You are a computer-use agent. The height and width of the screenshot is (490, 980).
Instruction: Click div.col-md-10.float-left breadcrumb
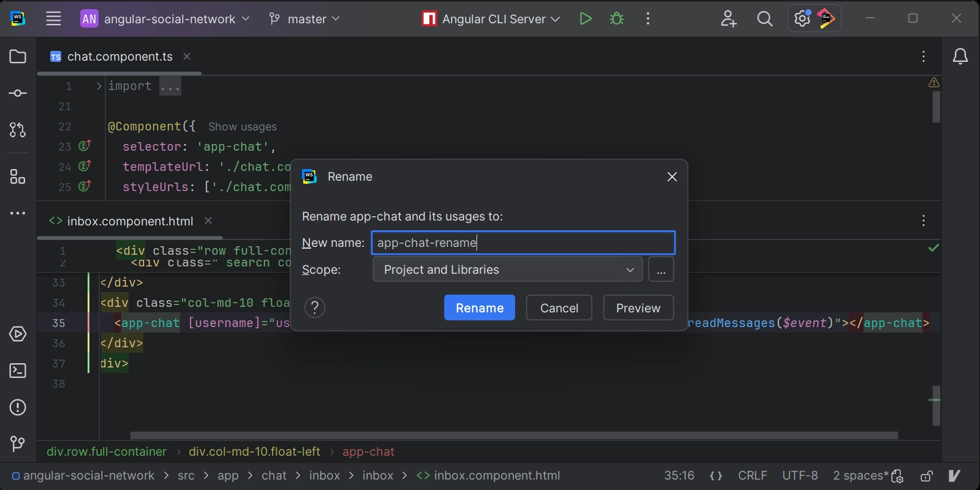click(254, 452)
